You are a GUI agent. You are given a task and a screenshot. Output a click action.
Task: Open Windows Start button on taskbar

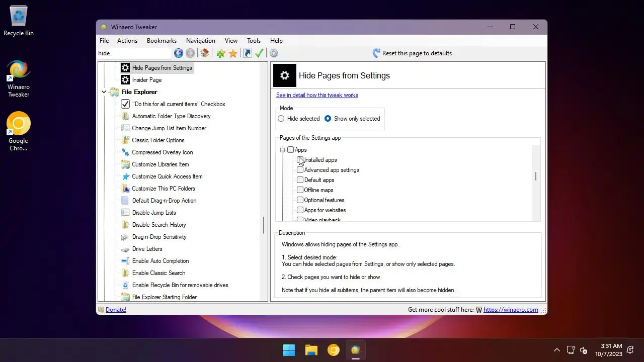pyautogui.click(x=289, y=350)
